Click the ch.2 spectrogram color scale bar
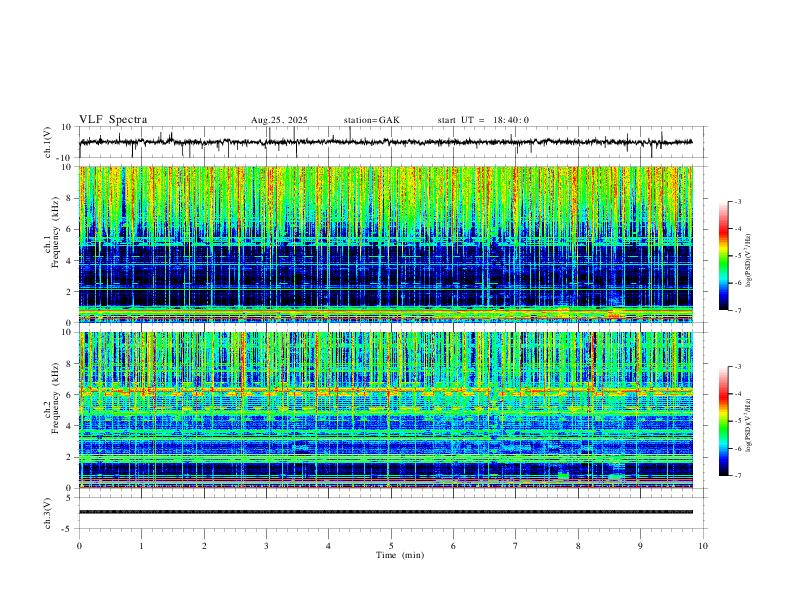The height and width of the screenshot is (612, 792). point(723,421)
